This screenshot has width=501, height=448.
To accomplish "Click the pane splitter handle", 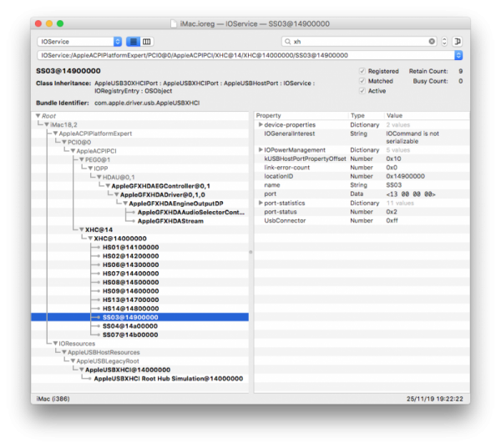I will pos(250,252).
